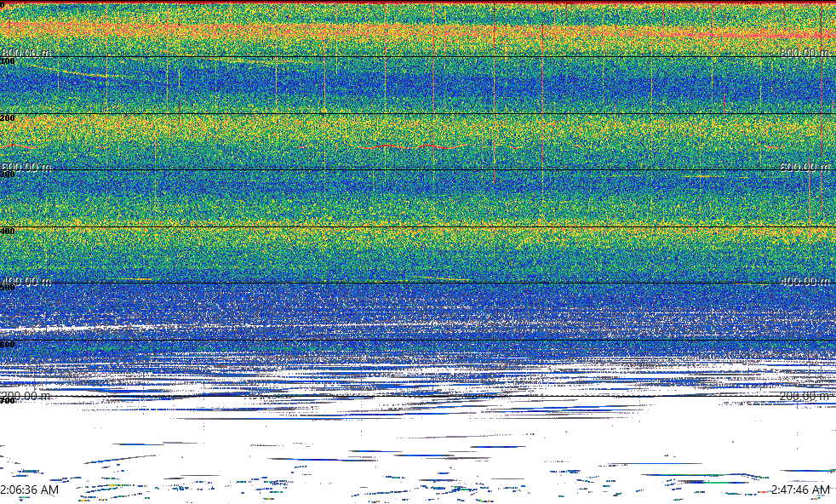Image resolution: width=836 pixels, height=504 pixels.
Task: Select the bold 300 range line label
Action: pyautogui.click(x=8, y=175)
